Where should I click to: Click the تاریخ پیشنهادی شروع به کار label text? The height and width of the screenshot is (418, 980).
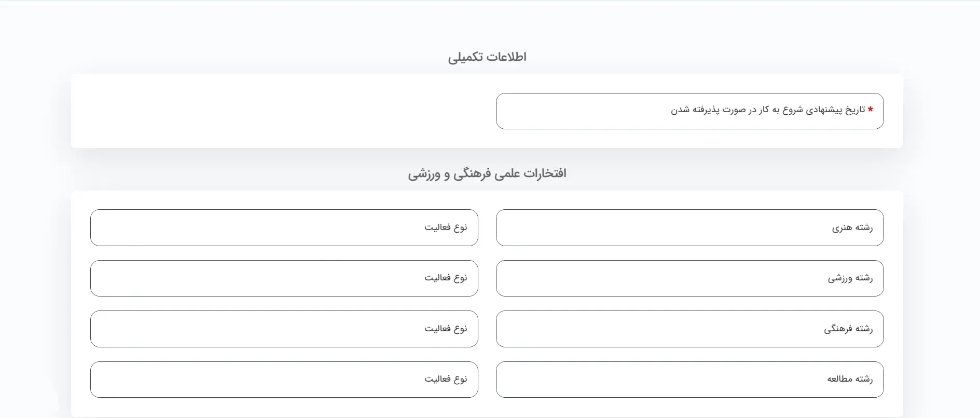click(768, 110)
